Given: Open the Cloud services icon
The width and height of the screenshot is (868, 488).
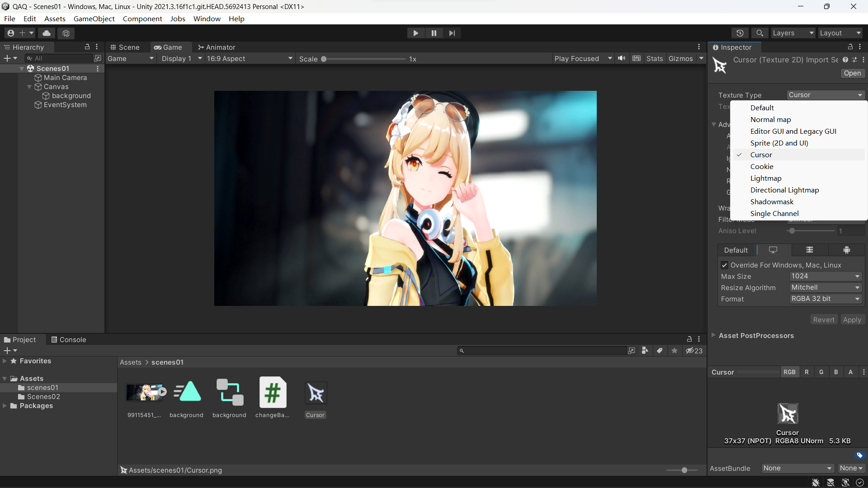Looking at the screenshot, I should point(47,33).
